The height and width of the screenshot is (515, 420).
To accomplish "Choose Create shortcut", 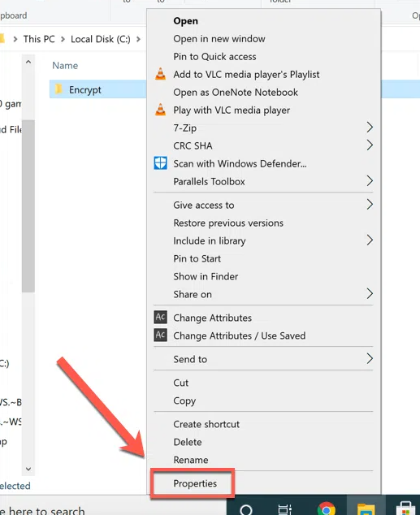I will click(206, 424).
